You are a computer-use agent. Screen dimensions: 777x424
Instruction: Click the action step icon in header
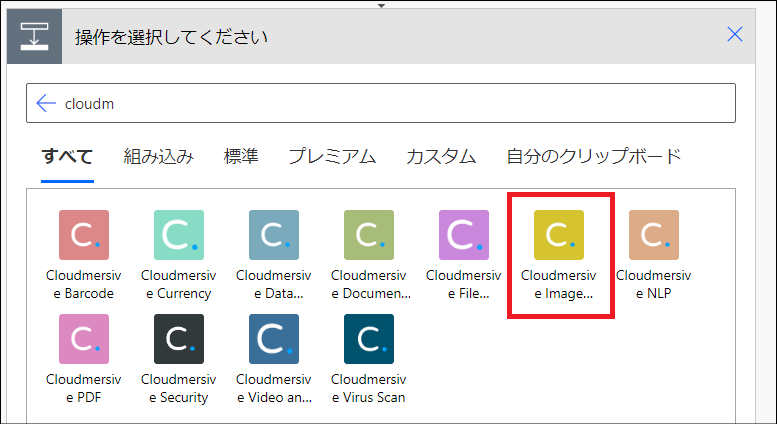click(x=35, y=36)
